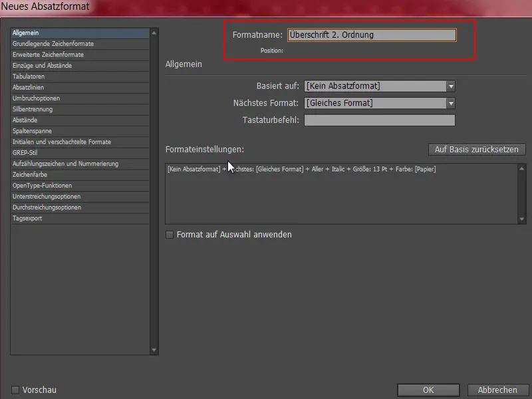The height and width of the screenshot is (399, 532).
Task: Click the Tastaturbefehl input field
Action: click(379, 120)
